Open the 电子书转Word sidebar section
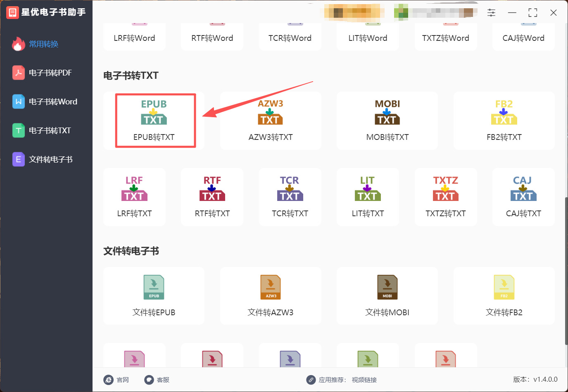The image size is (568, 392). 46,102
